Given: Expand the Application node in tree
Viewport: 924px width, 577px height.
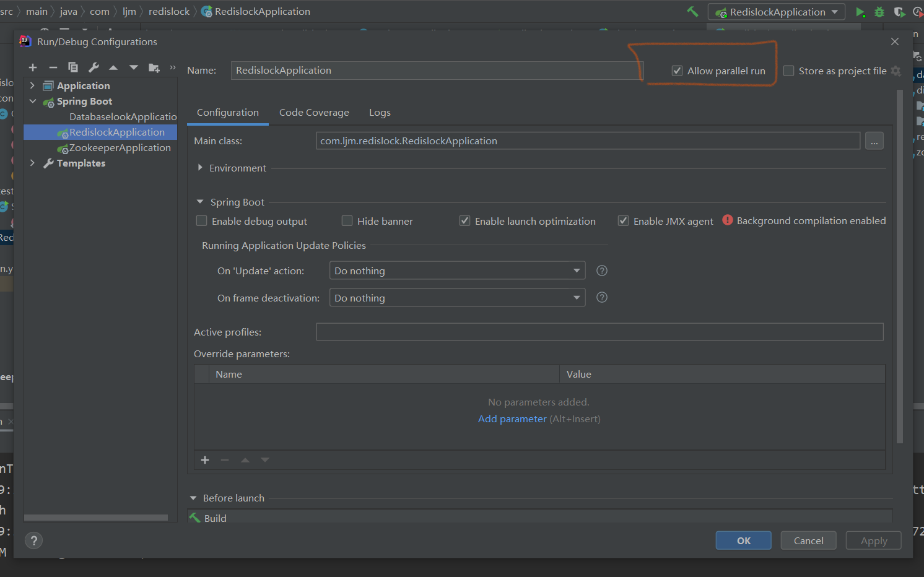Looking at the screenshot, I should [33, 85].
